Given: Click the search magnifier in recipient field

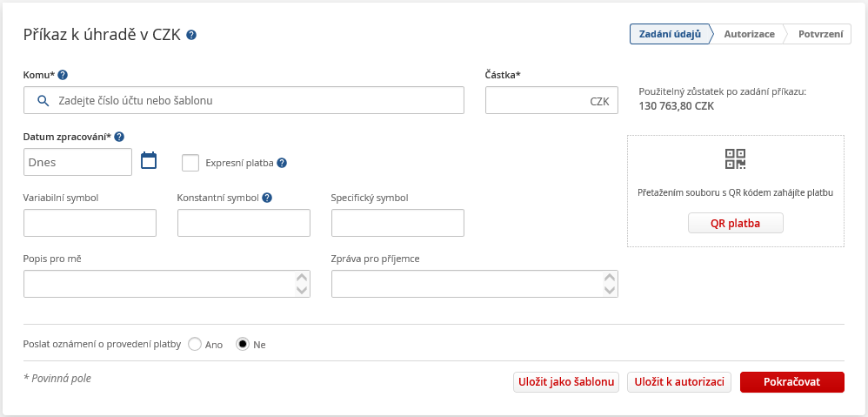Looking at the screenshot, I should (43, 100).
